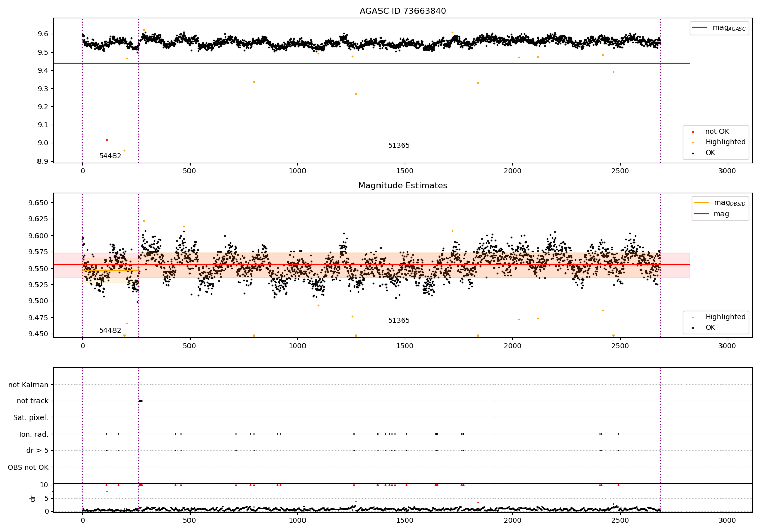Click the 9.6 y-axis tick of top plot
Image resolution: width=760 pixels, height=532 pixels.
tap(44, 34)
